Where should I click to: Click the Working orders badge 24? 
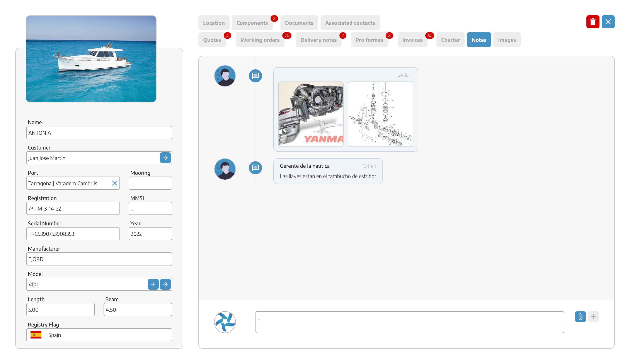coord(287,36)
